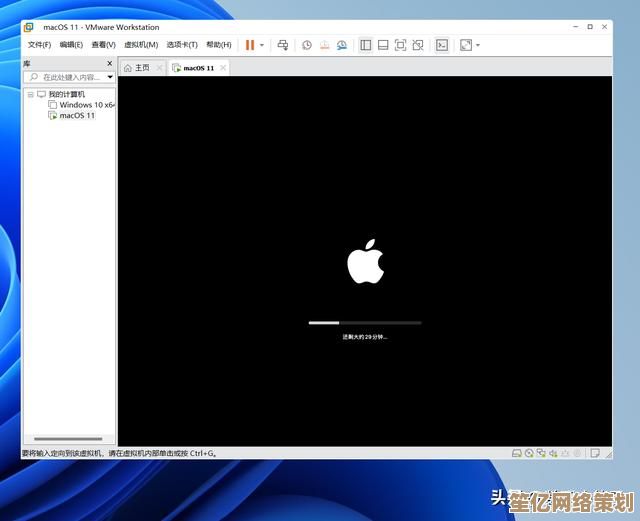Toggle the console view icon
Viewport: 640px width, 521px height.
click(x=442, y=45)
